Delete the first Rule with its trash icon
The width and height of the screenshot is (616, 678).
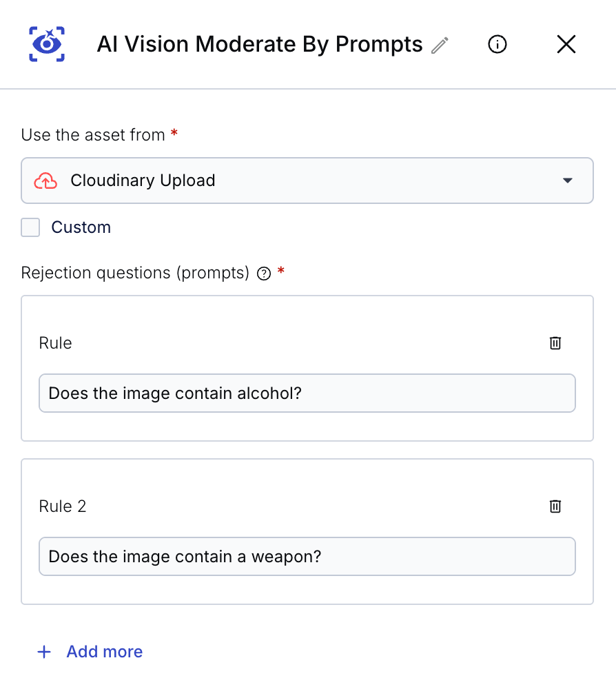555,343
